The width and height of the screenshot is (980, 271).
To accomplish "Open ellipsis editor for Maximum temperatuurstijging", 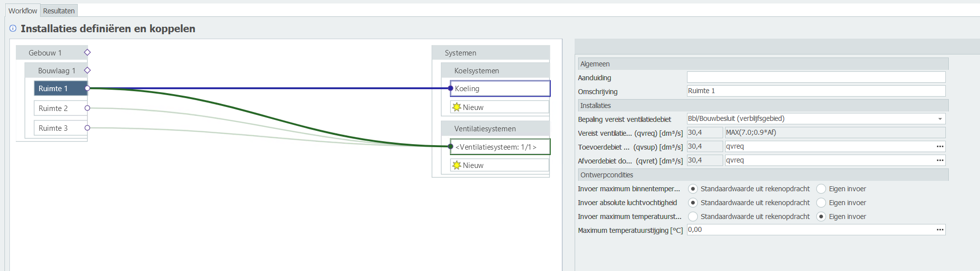I will [x=940, y=229].
